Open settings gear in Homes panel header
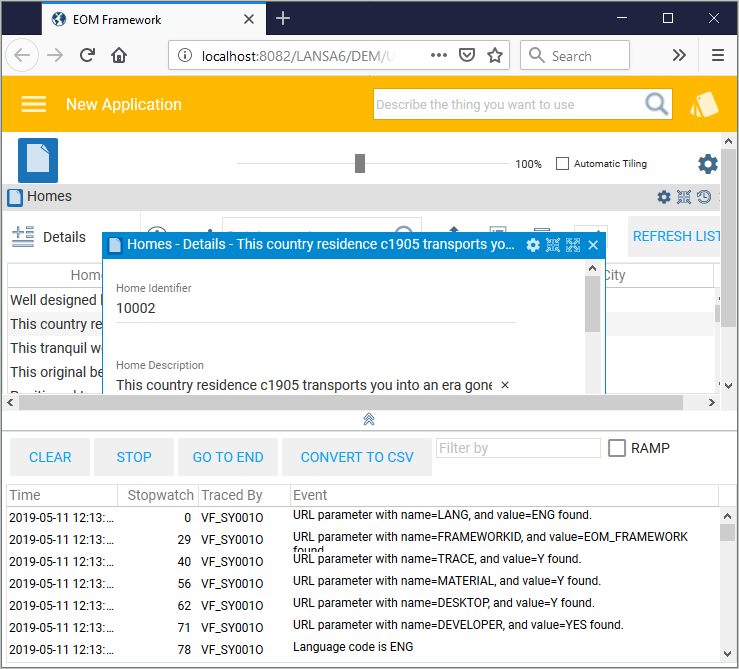The height and width of the screenshot is (669, 739). click(664, 197)
